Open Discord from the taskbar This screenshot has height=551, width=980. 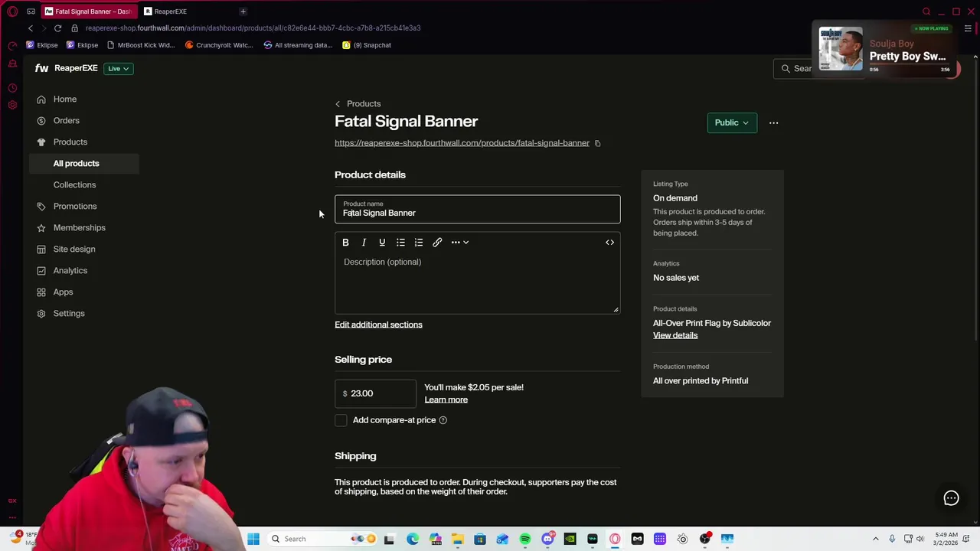pos(547,539)
